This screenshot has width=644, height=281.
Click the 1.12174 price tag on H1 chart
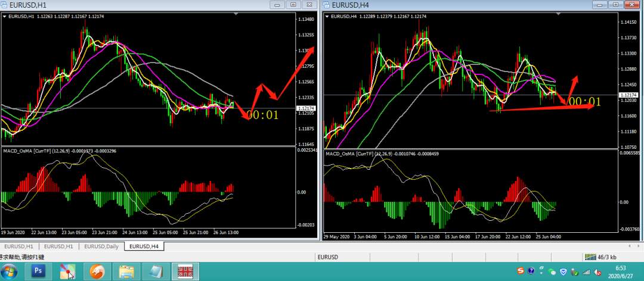click(x=305, y=108)
